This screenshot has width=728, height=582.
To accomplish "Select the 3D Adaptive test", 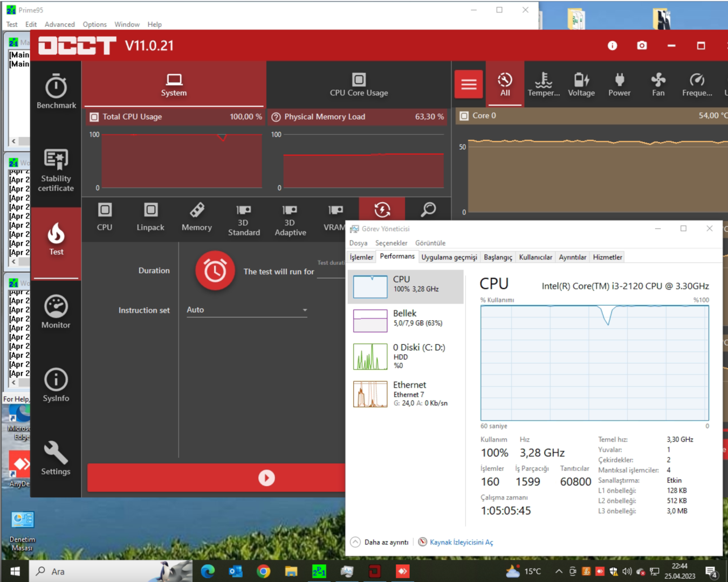I will (x=290, y=220).
